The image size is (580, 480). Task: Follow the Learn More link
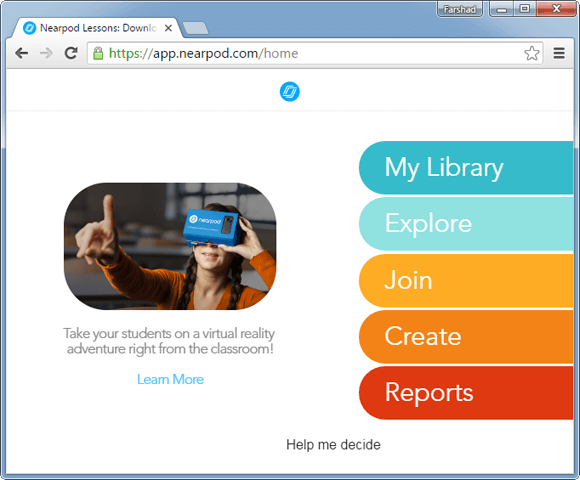pos(170,379)
